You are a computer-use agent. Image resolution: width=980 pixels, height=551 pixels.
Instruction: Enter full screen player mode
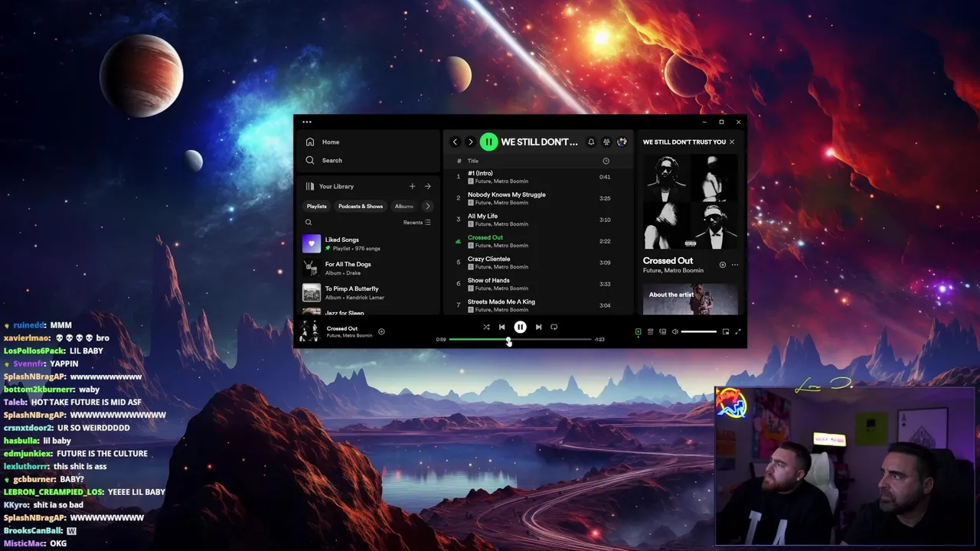click(738, 331)
